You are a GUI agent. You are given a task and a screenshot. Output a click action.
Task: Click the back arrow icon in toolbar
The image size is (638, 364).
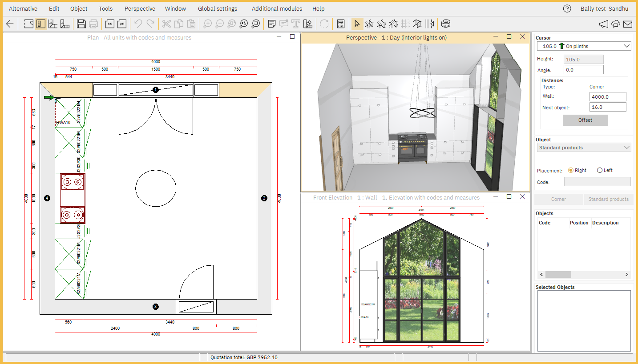click(9, 24)
